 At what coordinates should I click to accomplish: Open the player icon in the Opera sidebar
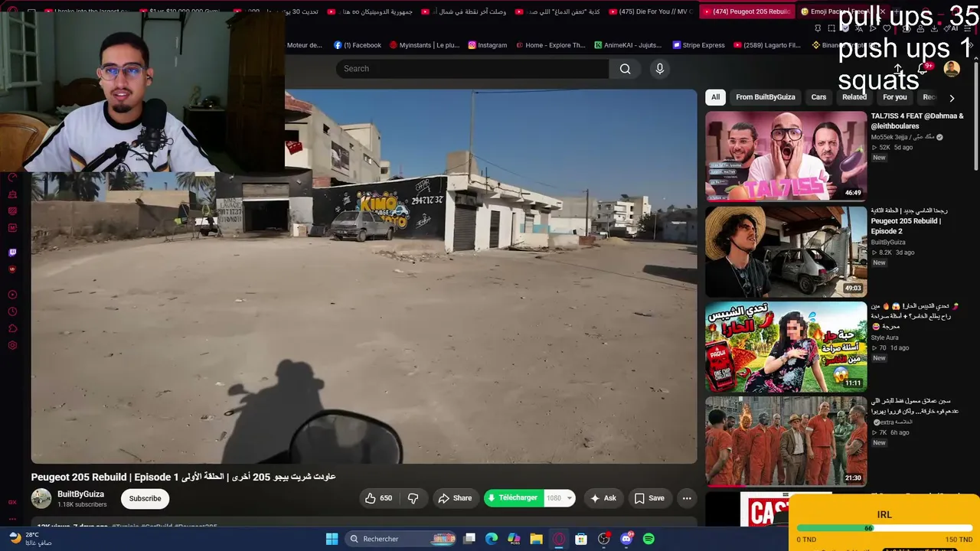pos(12,295)
